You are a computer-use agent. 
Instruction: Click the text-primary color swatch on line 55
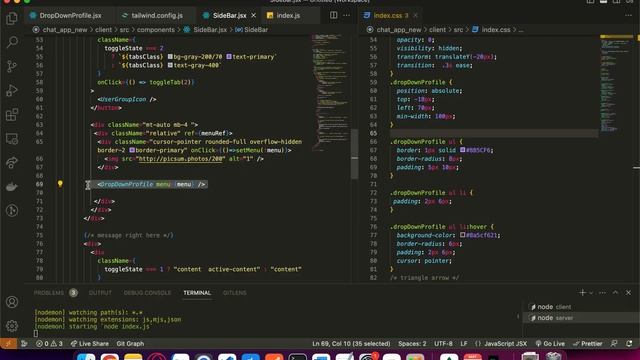(229, 57)
